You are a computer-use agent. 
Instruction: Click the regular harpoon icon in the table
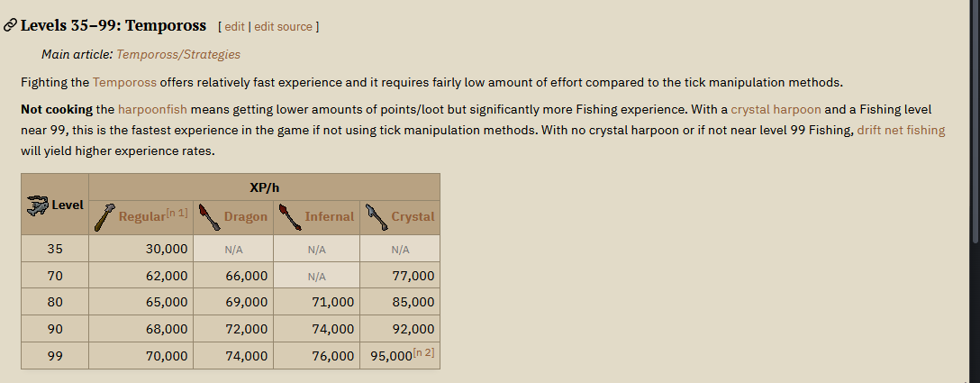pyautogui.click(x=105, y=217)
